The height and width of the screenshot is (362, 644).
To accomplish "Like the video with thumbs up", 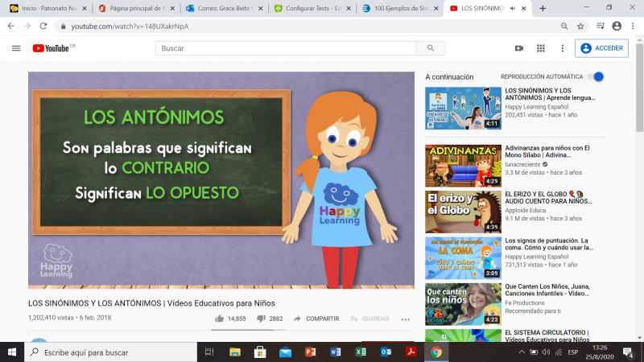I will tap(219, 319).
